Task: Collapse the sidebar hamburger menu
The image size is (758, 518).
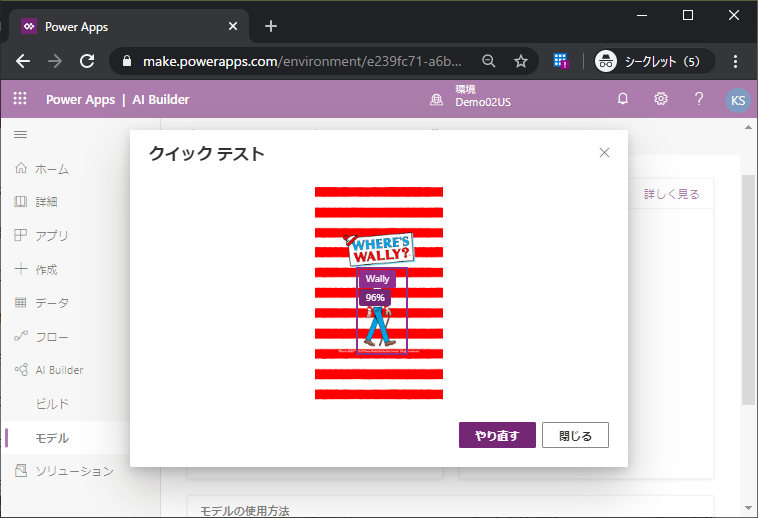Action: tap(20, 134)
